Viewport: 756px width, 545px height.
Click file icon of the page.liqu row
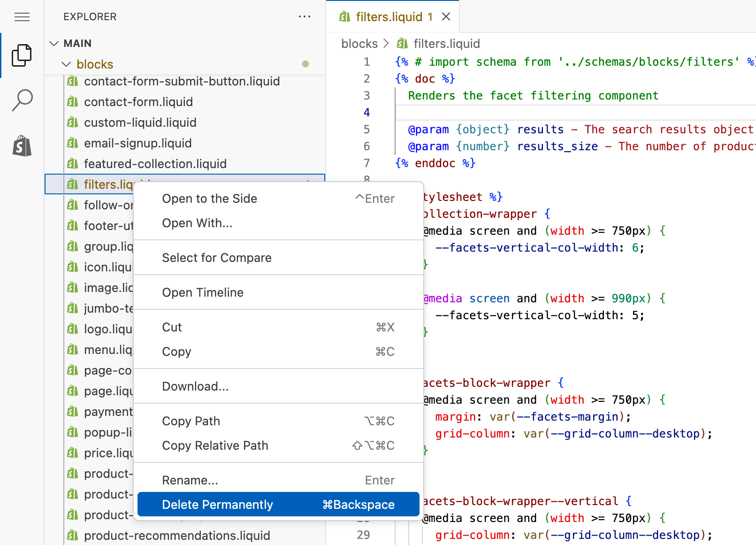coord(73,391)
